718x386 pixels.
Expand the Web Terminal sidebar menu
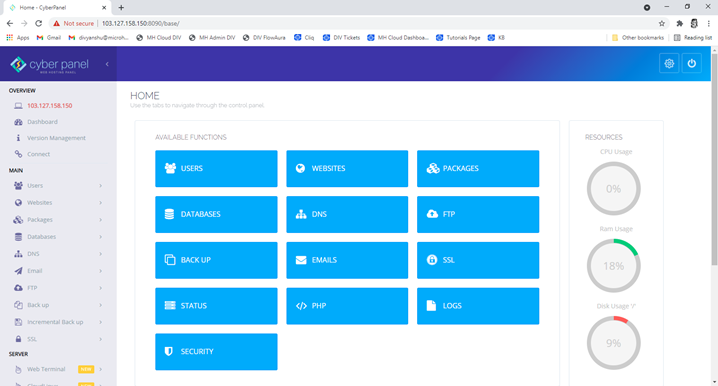(x=58, y=369)
